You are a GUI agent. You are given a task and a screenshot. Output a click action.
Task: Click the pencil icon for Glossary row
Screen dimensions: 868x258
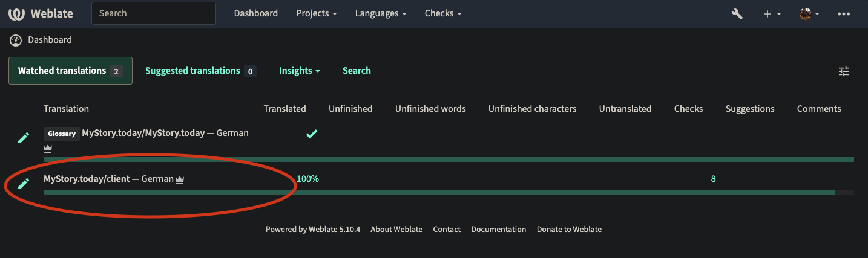coord(23,138)
